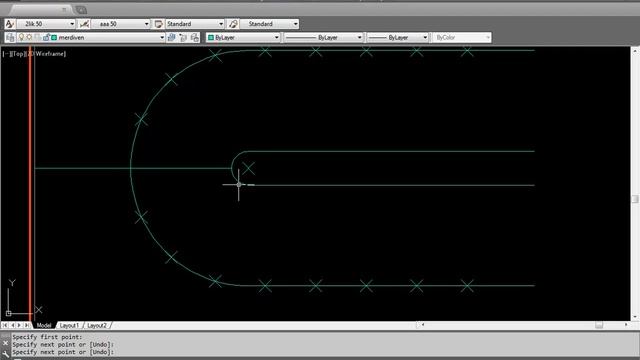Toggle the merdiven layer lock icon
The image size is (640, 360).
46,38
